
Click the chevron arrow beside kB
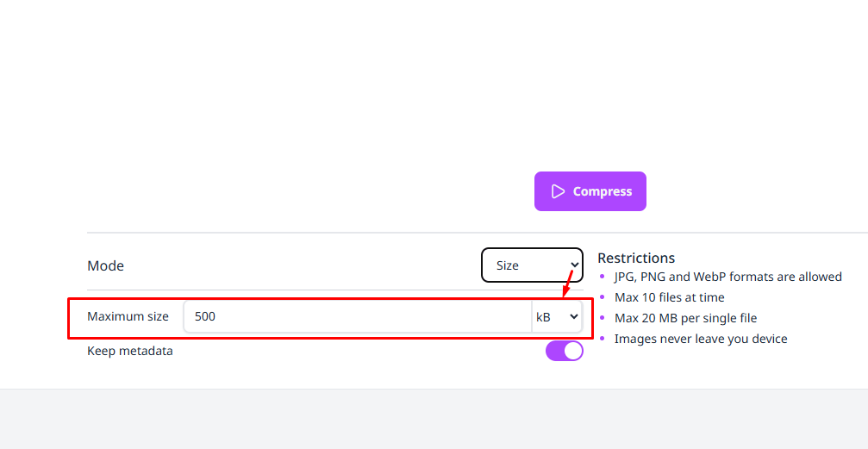[x=574, y=317]
